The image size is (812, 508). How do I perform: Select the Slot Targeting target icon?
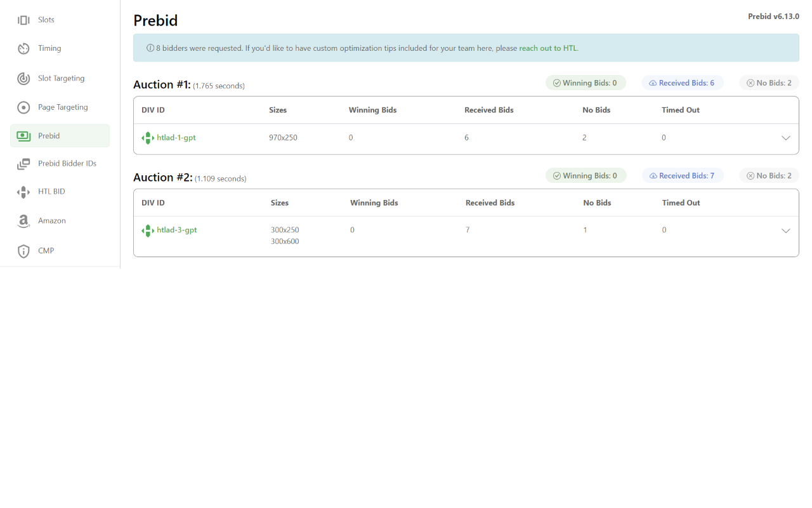pyautogui.click(x=23, y=79)
